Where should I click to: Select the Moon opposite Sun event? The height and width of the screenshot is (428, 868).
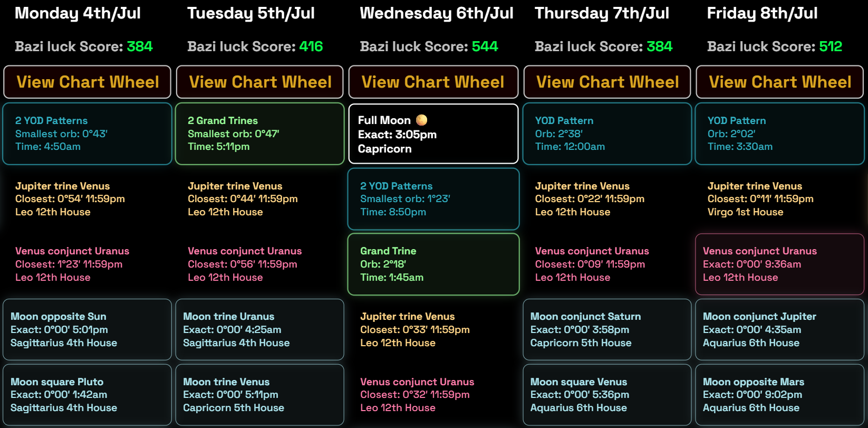pos(88,329)
